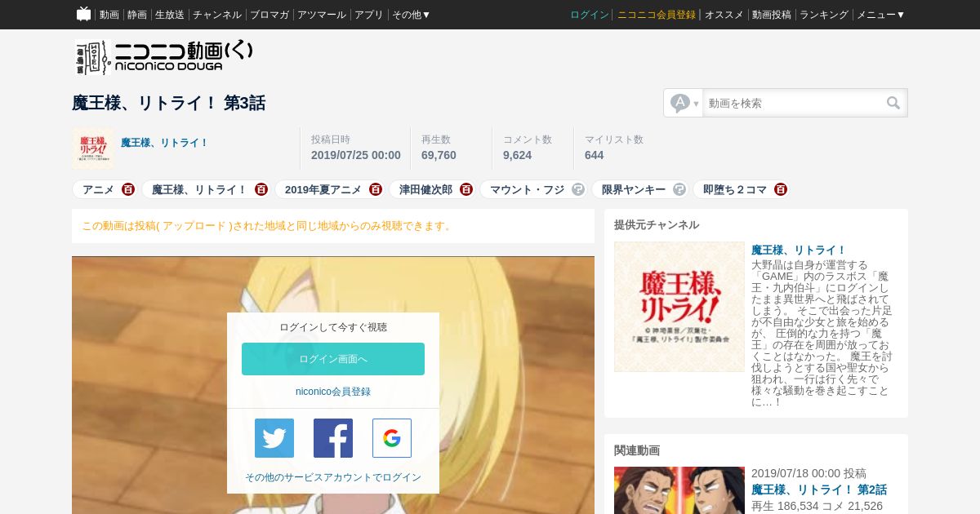The height and width of the screenshot is (514, 980).
Task: Select the アニメ tag
Action: point(98,189)
